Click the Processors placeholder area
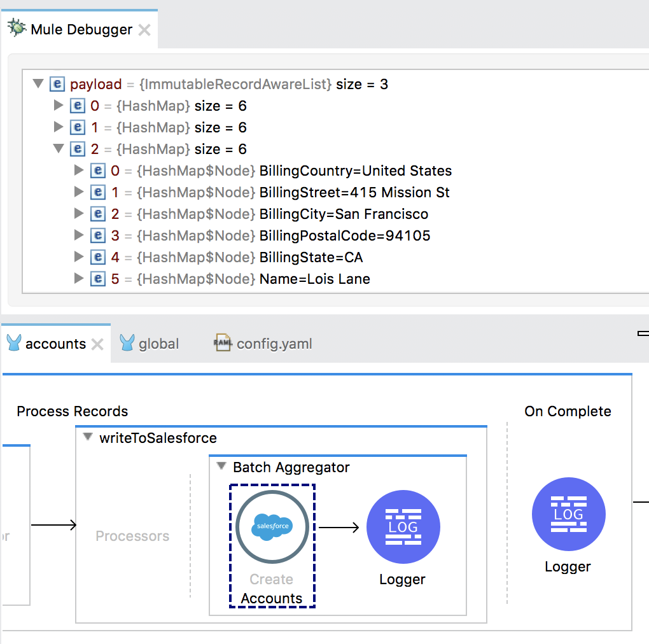This screenshot has height=644, width=649. [x=132, y=536]
